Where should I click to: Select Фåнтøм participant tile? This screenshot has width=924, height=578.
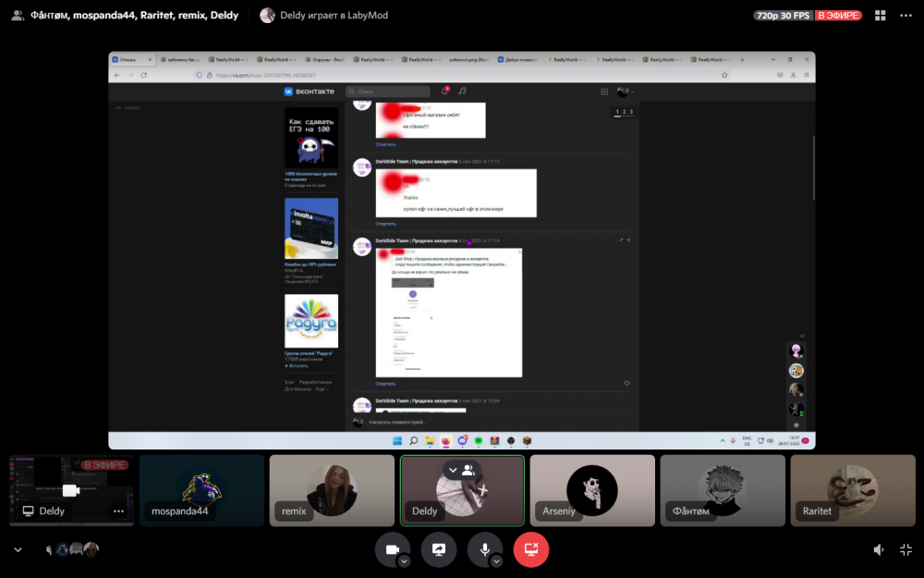723,490
